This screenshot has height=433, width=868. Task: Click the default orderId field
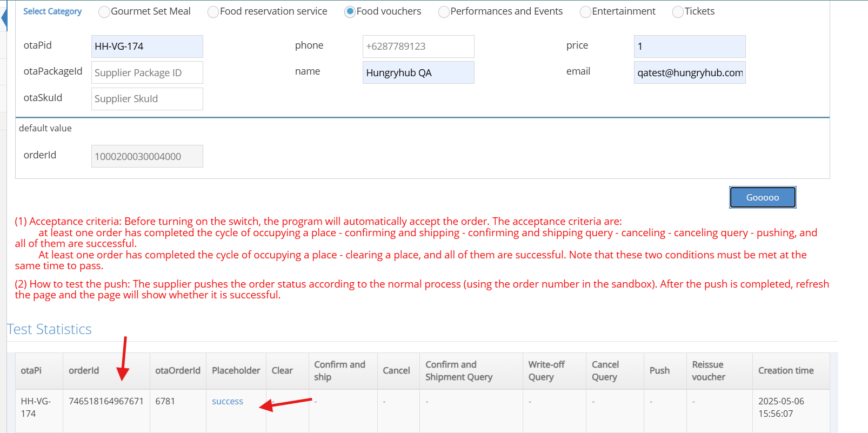tap(147, 156)
